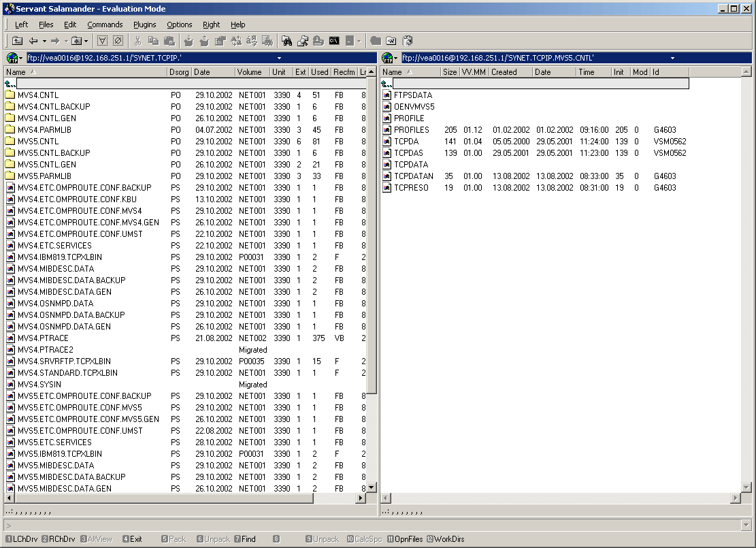Screen dimensions: 756x548
Task: Click the Properties toolbar icon
Action: [x=220, y=41]
